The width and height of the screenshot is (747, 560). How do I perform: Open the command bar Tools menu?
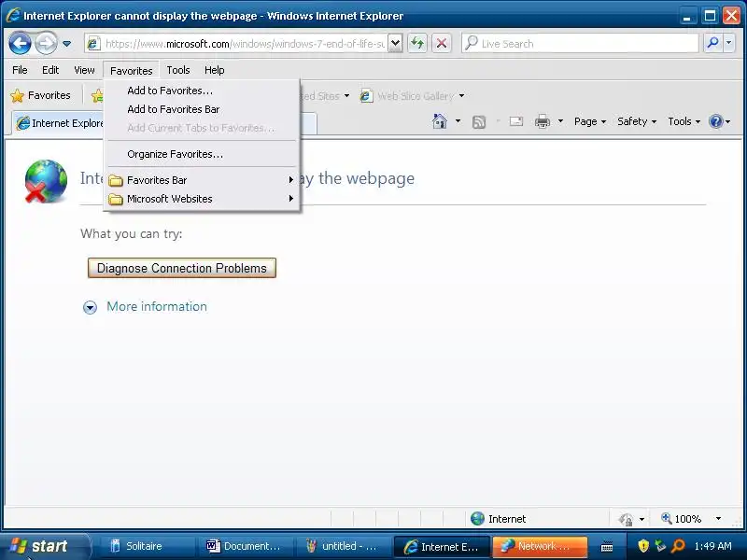tap(684, 121)
